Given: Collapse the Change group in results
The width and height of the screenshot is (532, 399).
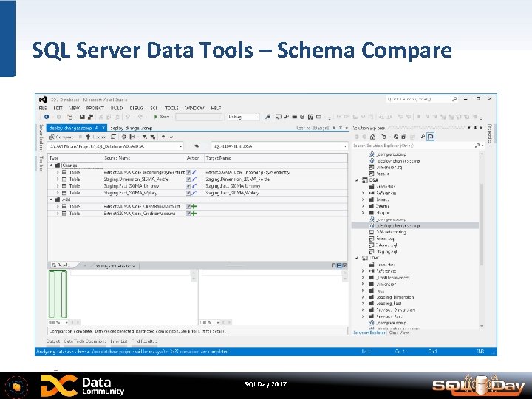Looking at the screenshot, I should (51, 166).
